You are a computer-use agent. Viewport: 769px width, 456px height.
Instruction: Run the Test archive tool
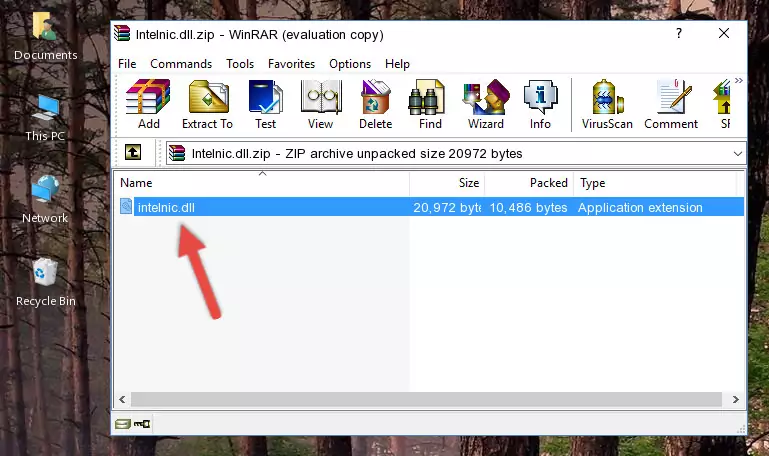click(265, 104)
